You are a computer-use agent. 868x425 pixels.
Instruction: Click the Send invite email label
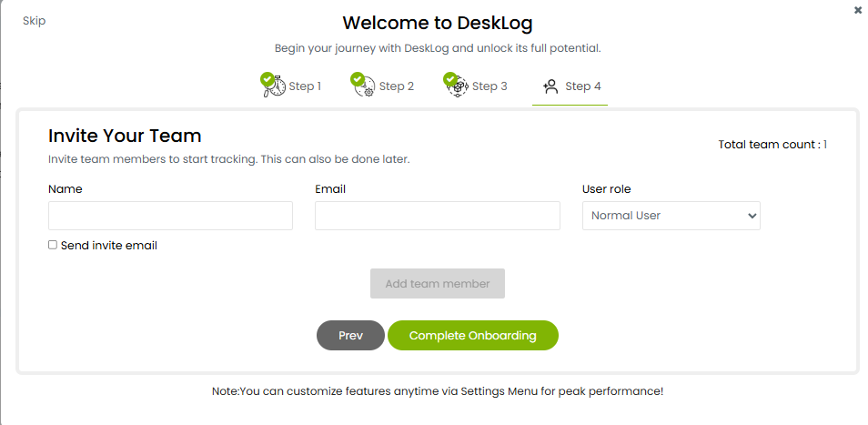coord(109,245)
